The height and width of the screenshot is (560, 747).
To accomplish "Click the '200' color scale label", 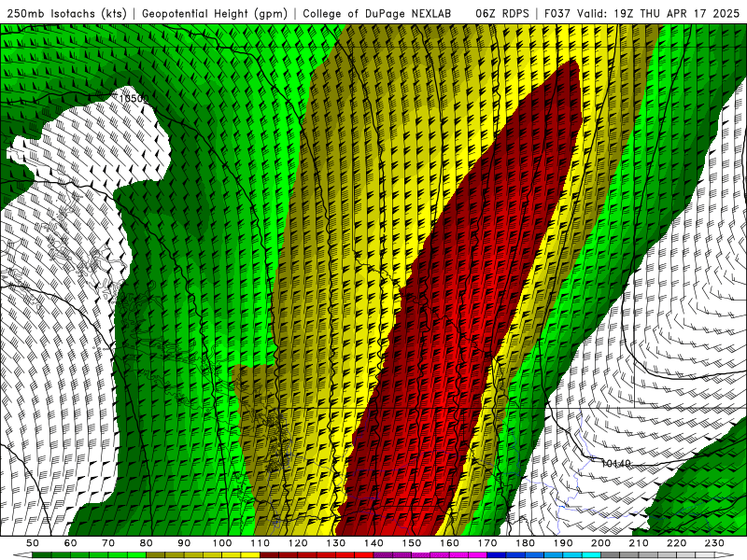I will pyautogui.click(x=600, y=543).
